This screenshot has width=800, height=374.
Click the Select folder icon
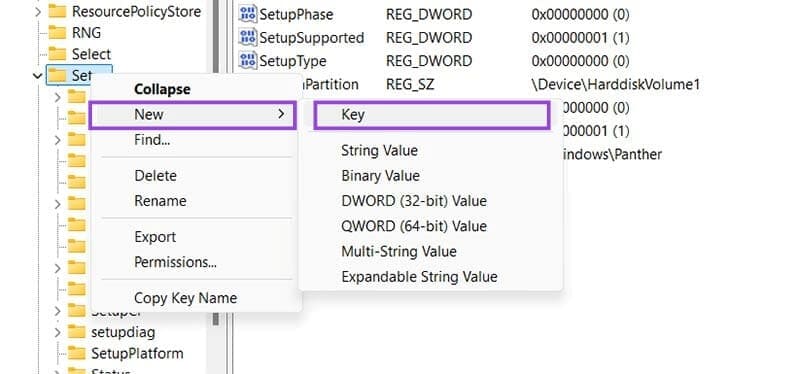pos(57,54)
